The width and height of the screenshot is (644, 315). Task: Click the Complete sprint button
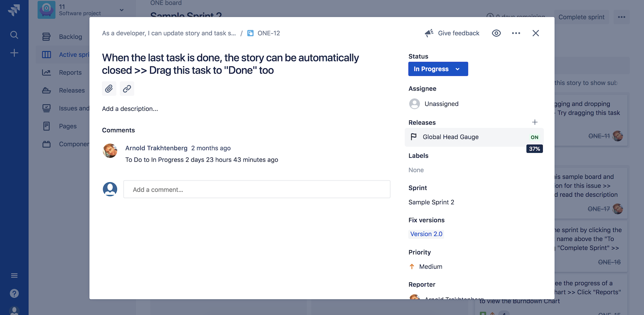(581, 17)
